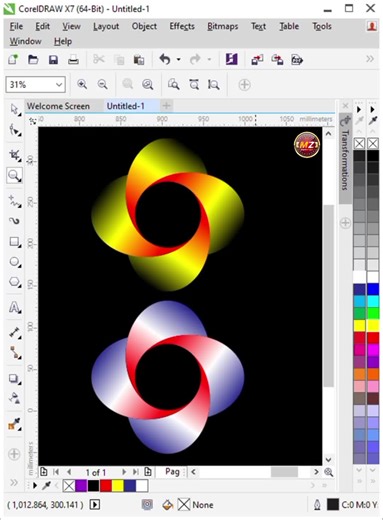Pick the purple swatch in document palette
The image size is (383, 520).
coord(81,486)
